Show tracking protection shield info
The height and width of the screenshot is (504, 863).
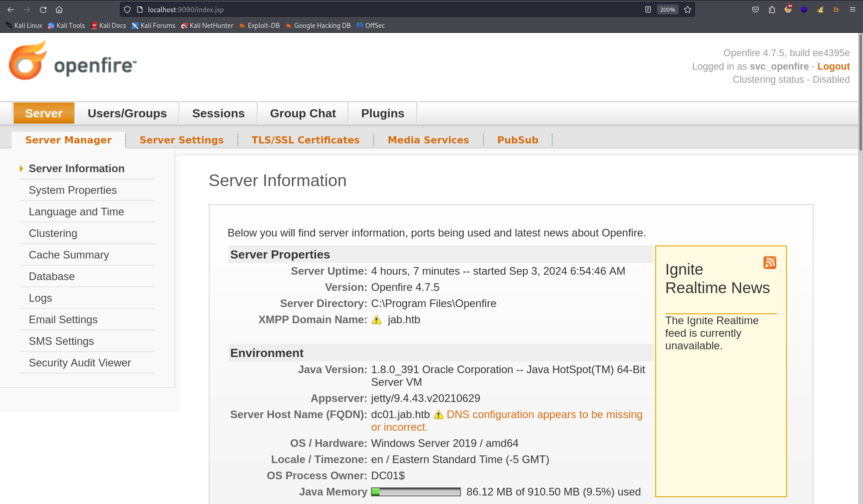point(127,9)
